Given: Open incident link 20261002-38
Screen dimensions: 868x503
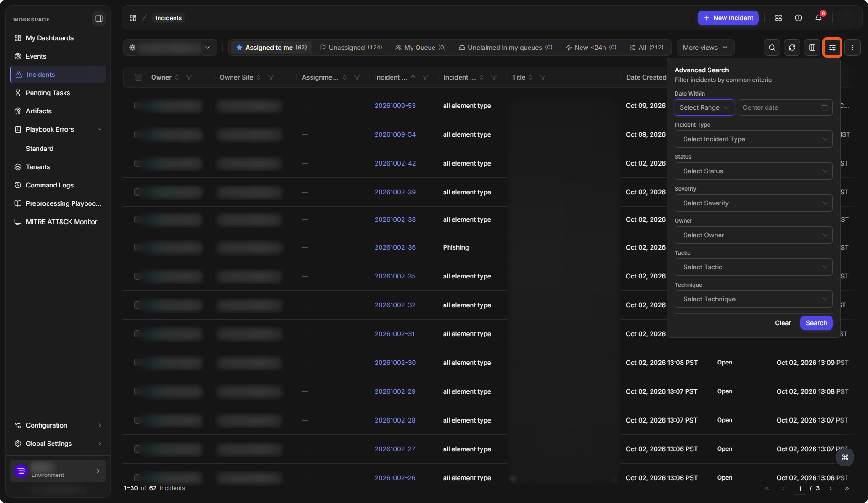Looking at the screenshot, I should coord(395,219).
